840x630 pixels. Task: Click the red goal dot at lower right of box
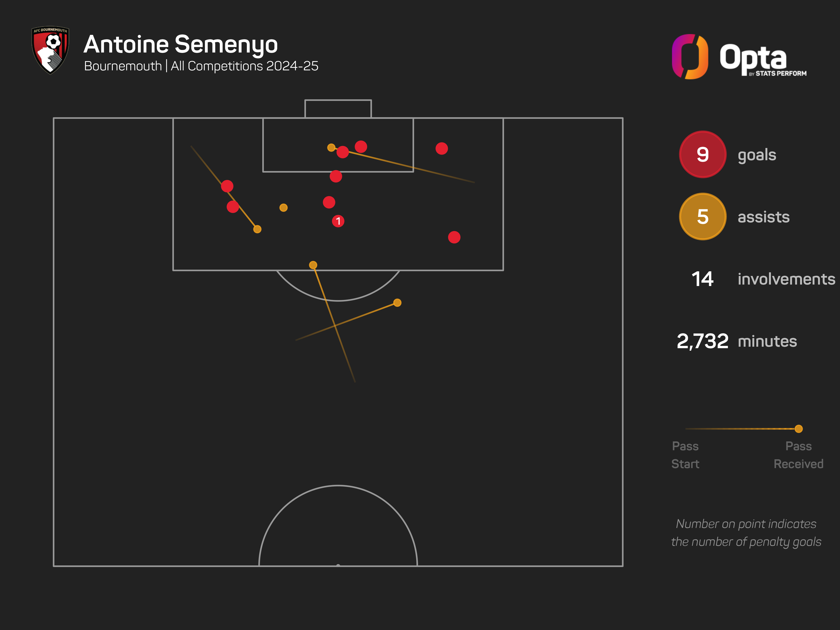pos(454,237)
